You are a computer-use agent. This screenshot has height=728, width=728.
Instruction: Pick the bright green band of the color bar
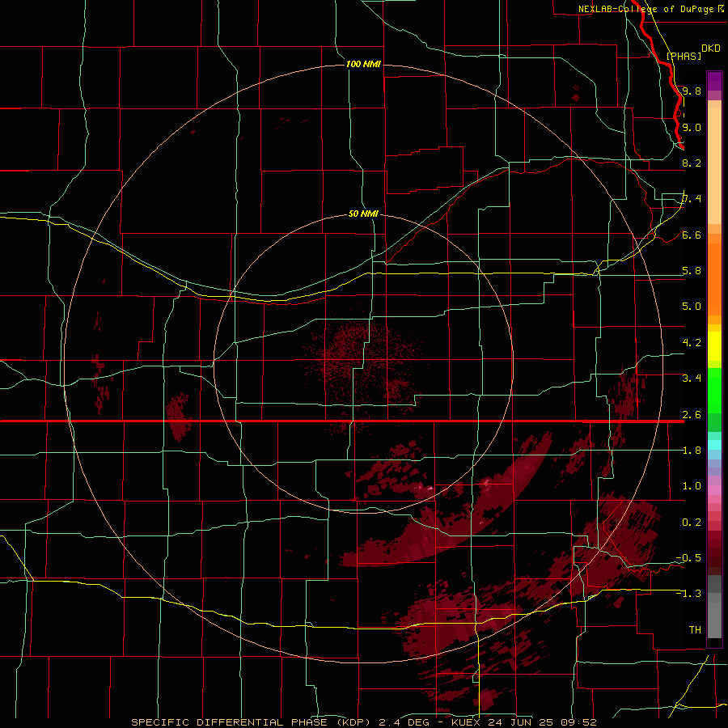[x=714, y=390]
